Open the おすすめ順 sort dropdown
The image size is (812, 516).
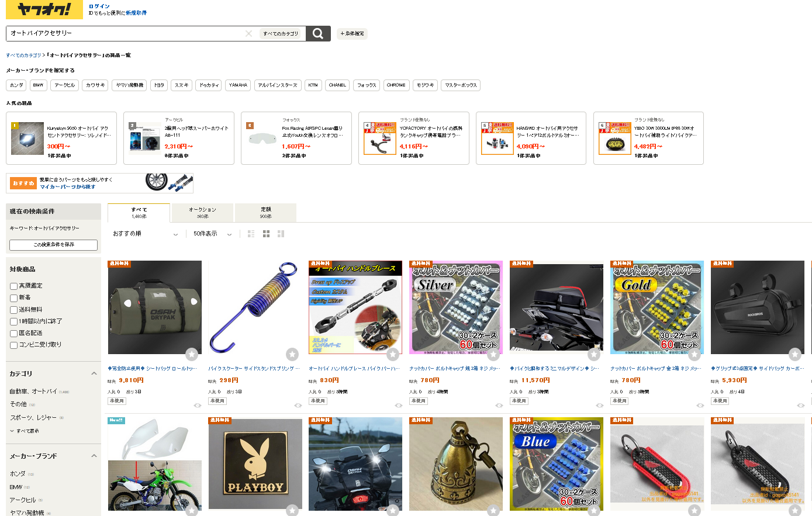(x=146, y=234)
